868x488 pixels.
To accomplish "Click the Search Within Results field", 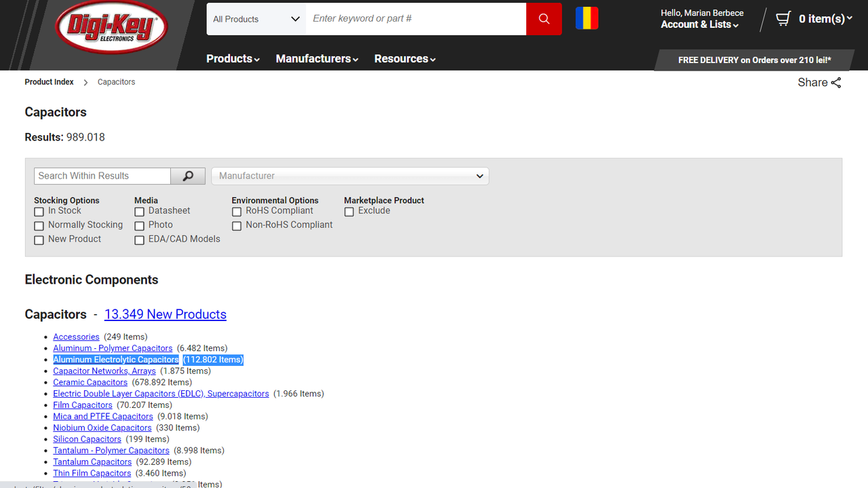I will (x=102, y=176).
